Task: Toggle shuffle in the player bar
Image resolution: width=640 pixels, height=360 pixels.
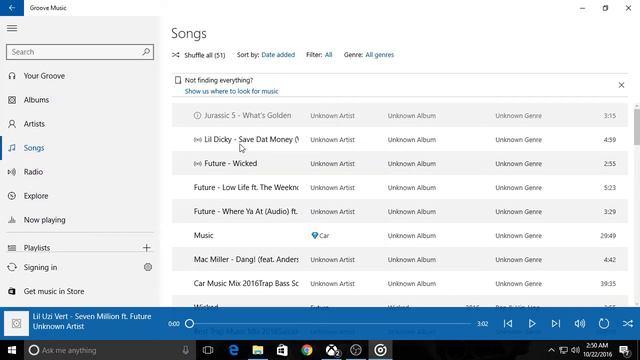Action: pos(628,324)
